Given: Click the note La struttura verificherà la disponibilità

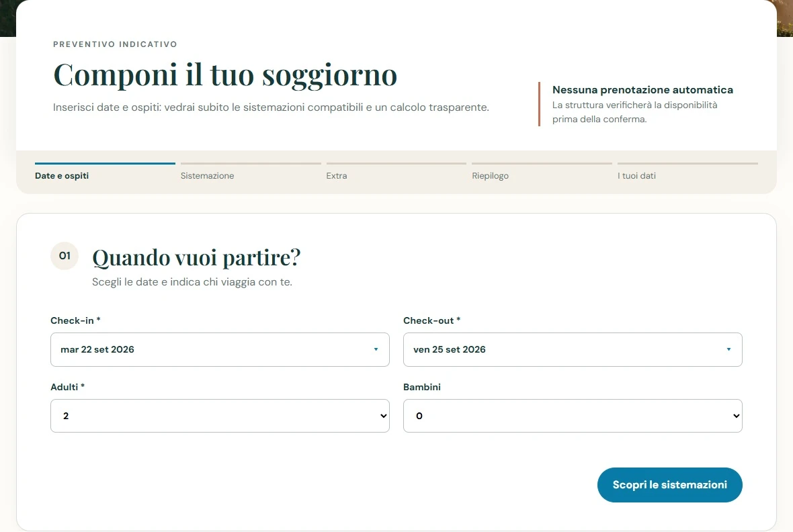Looking at the screenshot, I should pos(634,112).
